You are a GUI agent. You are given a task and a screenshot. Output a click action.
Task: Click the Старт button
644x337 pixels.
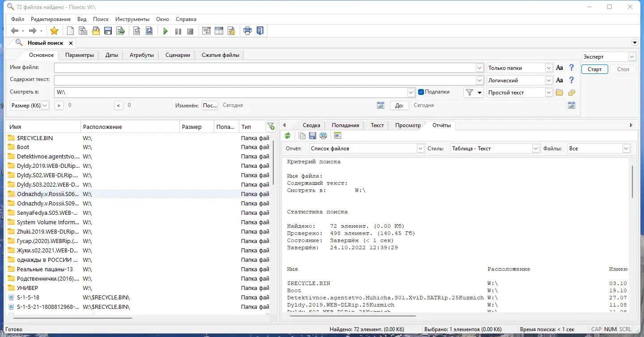tap(595, 69)
